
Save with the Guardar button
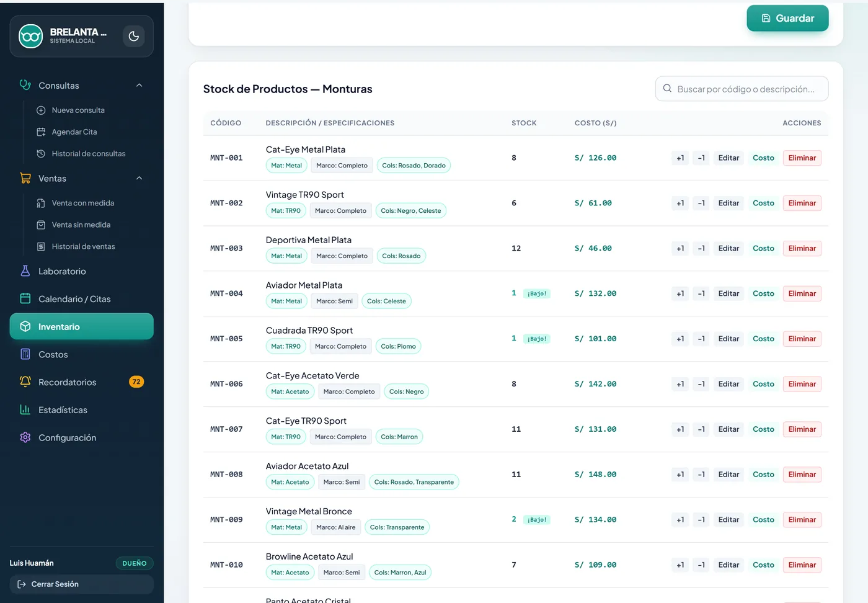787,19
